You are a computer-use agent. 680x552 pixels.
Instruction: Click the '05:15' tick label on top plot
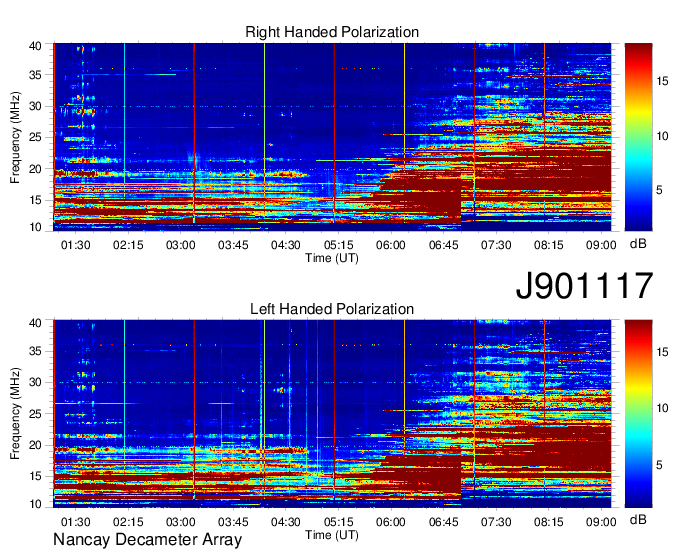point(338,245)
